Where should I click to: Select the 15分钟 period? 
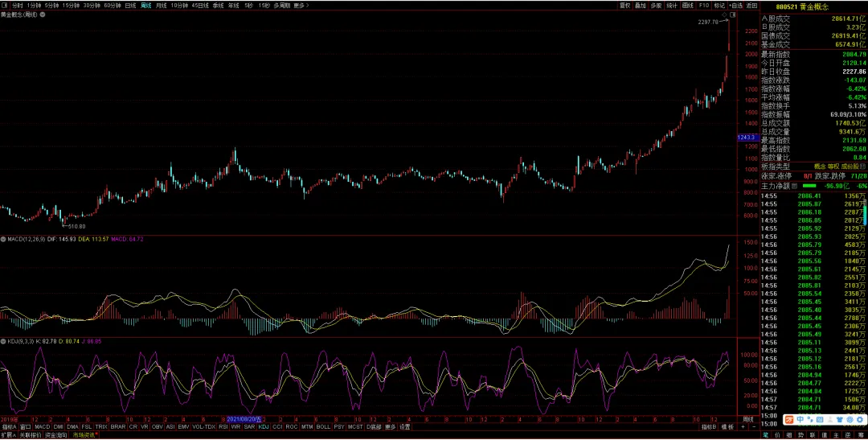[71, 5]
